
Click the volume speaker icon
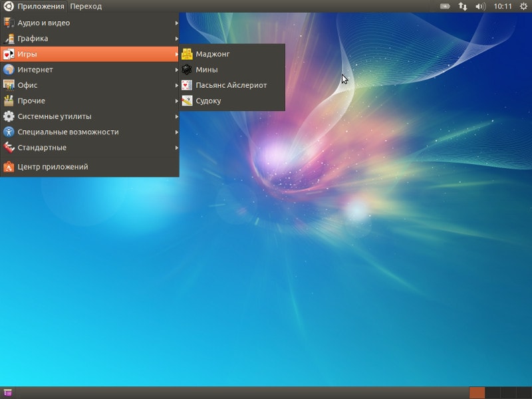click(x=480, y=7)
